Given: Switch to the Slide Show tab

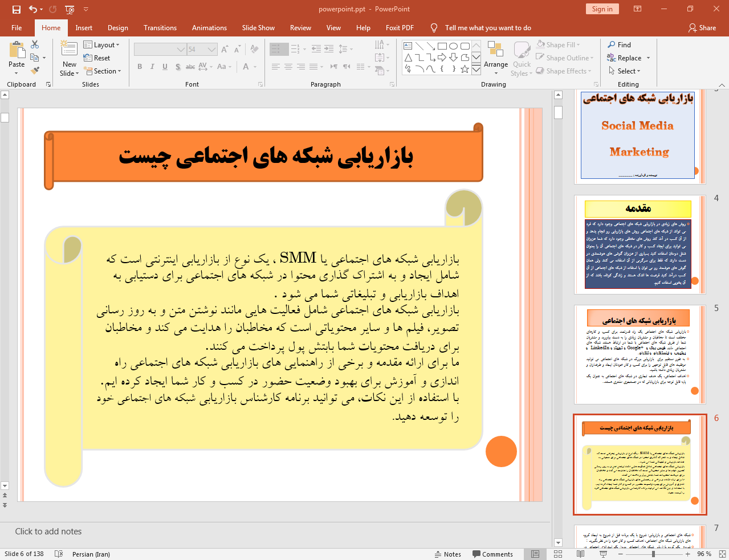Looking at the screenshot, I should tap(258, 28).
